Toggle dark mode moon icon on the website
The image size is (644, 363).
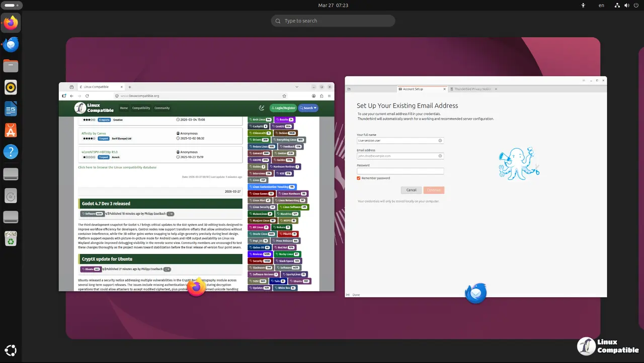click(262, 108)
